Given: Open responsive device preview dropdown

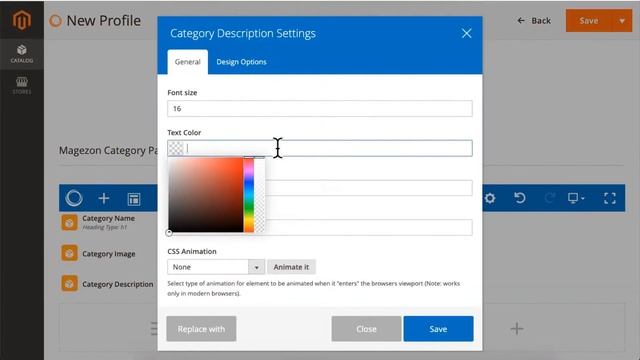Looking at the screenshot, I should point(576,198).
